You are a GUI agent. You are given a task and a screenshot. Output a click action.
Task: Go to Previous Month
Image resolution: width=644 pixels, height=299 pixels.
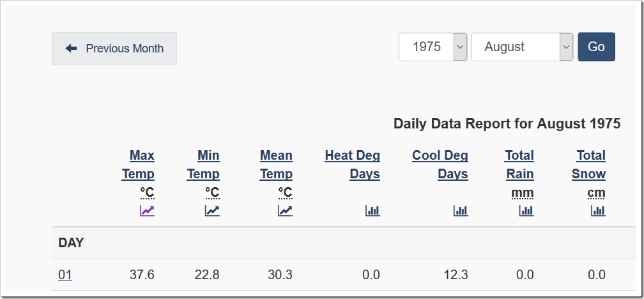pos(114,49)
